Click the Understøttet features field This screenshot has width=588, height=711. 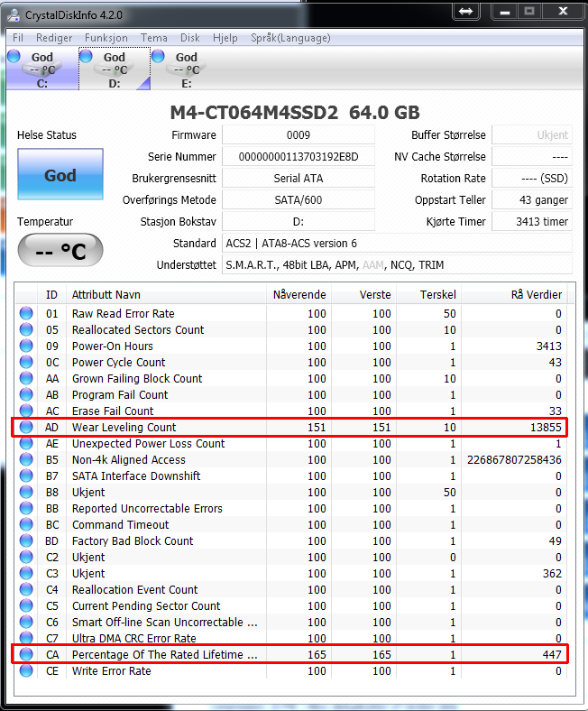397,264
